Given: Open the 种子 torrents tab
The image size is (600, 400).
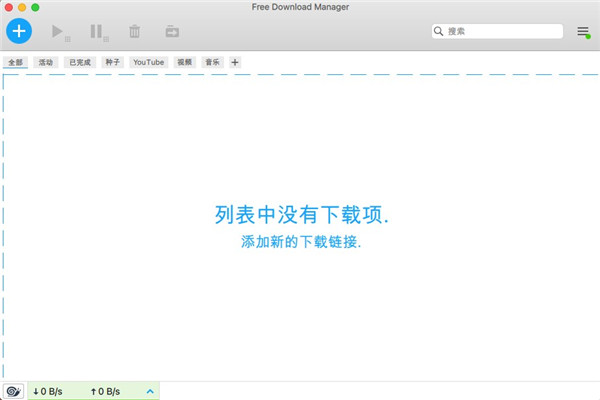Looking at the screenshot, I should tap(113, 62).
